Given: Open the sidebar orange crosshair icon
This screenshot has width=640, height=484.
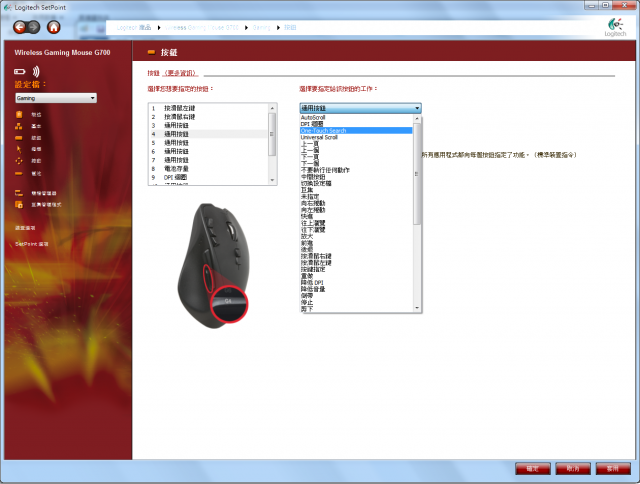Looking at the screenshot, I should (19, 161).
